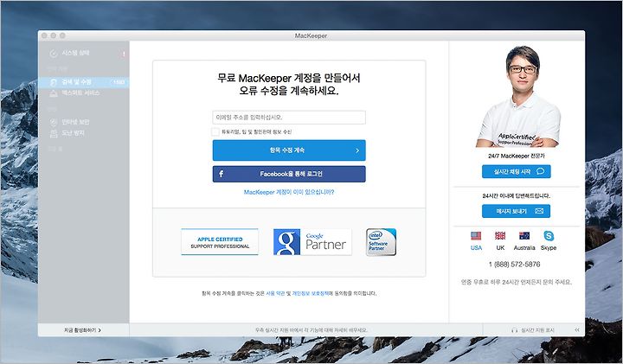Click the find and fix sidebar icon
The height and width of the screenshot is (364, 623).
pos(54,82)
